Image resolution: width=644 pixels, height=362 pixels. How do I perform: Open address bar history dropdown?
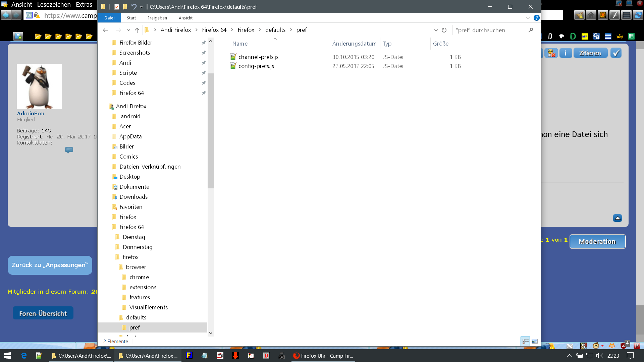coord(436,30)
